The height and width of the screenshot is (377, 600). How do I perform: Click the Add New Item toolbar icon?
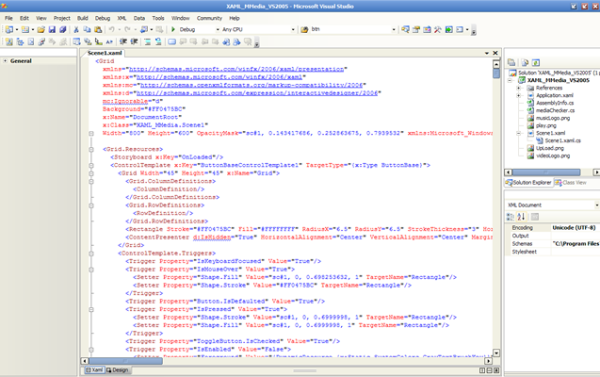25,29
